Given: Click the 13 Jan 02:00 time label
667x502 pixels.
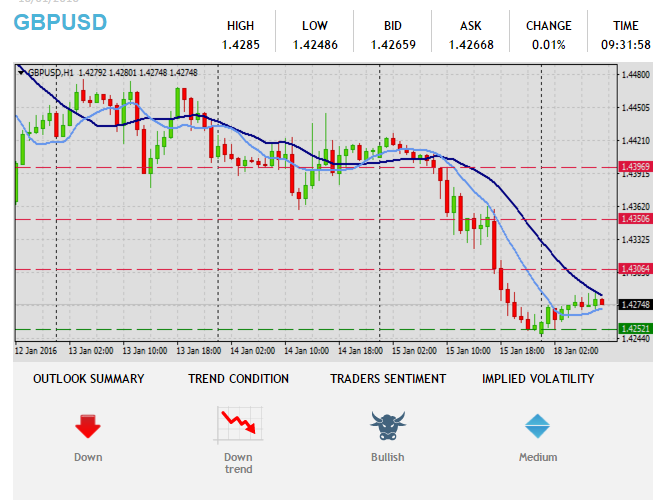Looking at the screenshot, I should (x=91, y=351).
